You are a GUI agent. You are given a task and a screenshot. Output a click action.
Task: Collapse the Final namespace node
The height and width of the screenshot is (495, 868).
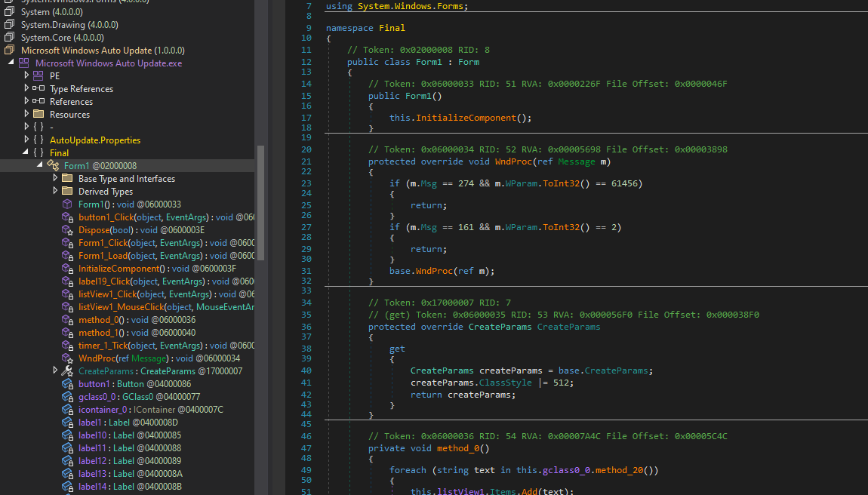pyautogui.click(x=27, y=153)
